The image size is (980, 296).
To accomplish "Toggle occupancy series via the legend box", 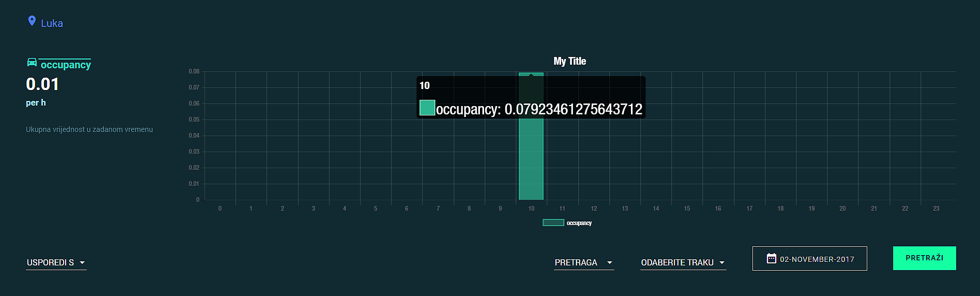I will point(553,223).
